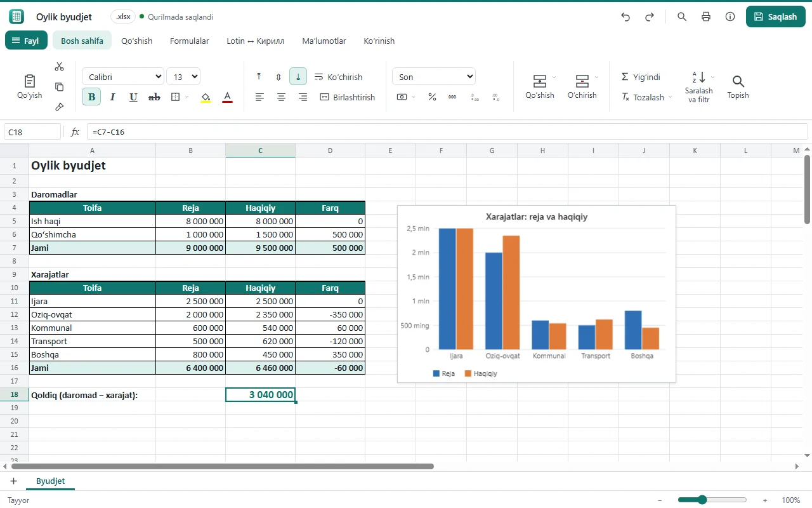Click the yellow fill color button

[x=206, y=97]
